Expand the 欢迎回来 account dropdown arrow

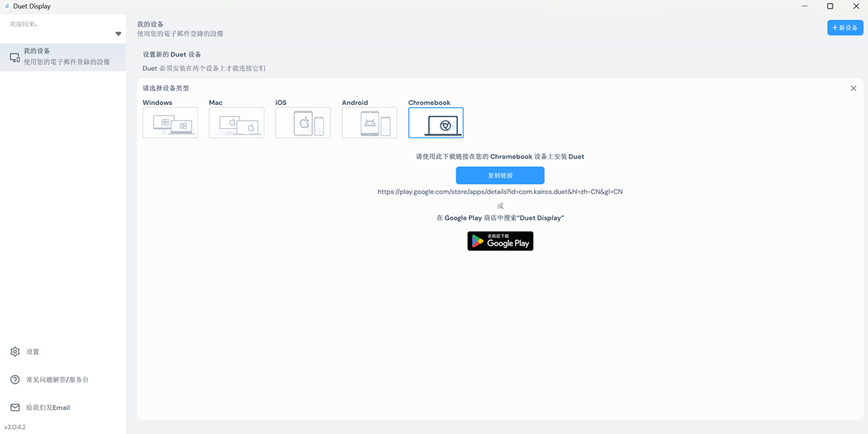coord(119,34)
